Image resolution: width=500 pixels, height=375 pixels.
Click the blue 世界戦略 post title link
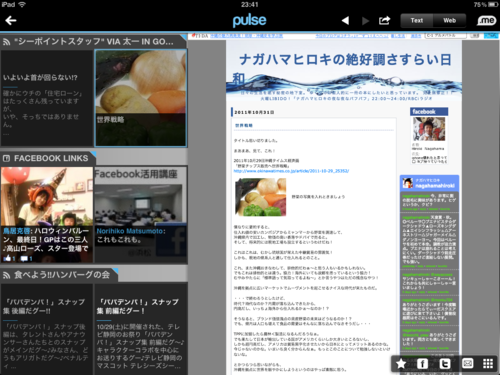coord(244,125)
